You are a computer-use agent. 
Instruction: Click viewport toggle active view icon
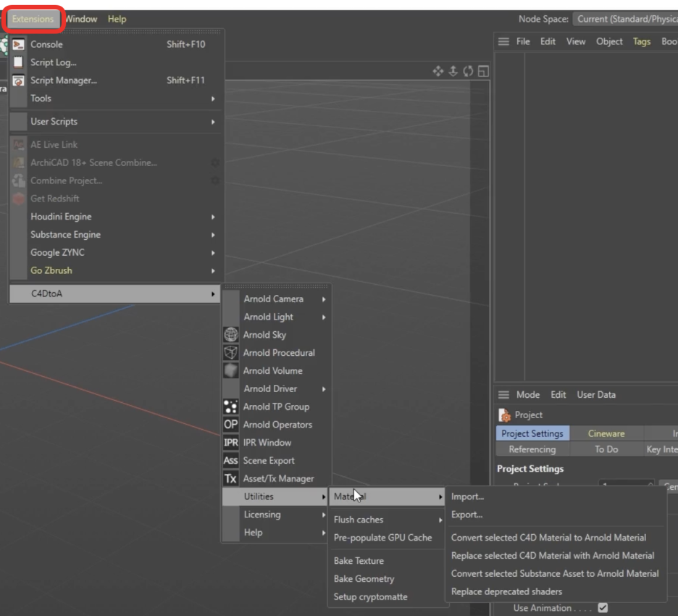click(x=483, y=71)
